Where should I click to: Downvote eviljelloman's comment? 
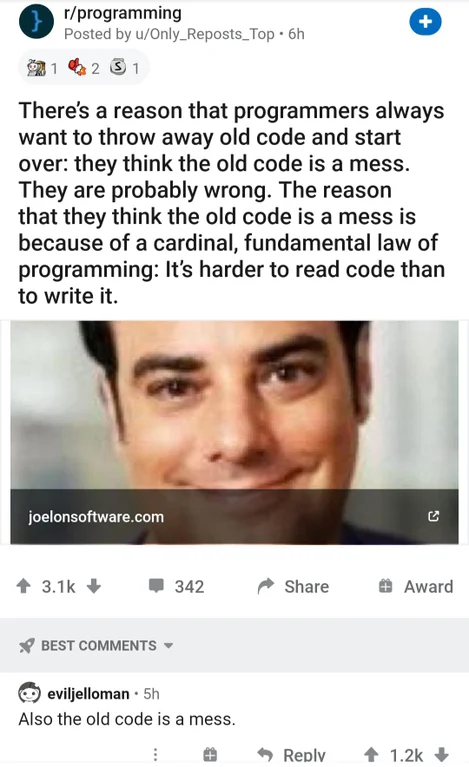[x=442, y=754]
